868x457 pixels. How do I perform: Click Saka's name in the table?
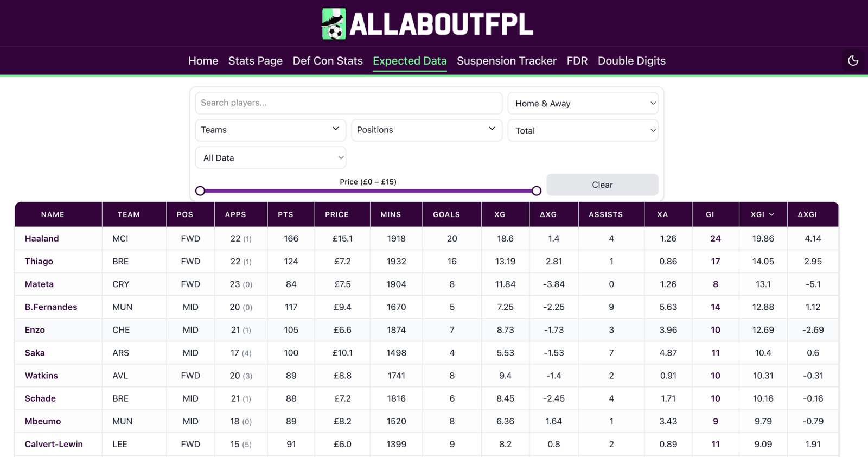click(35, 352)
